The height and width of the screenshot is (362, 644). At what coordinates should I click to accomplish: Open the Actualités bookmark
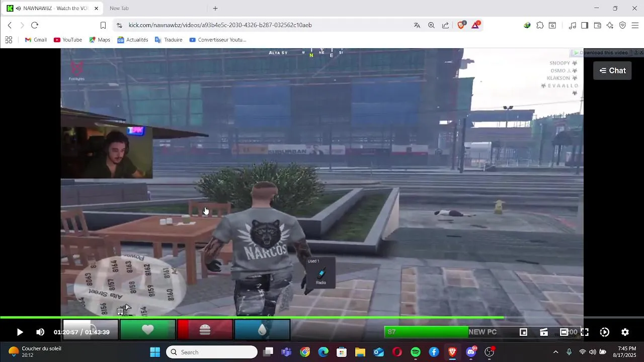[133, 40]
